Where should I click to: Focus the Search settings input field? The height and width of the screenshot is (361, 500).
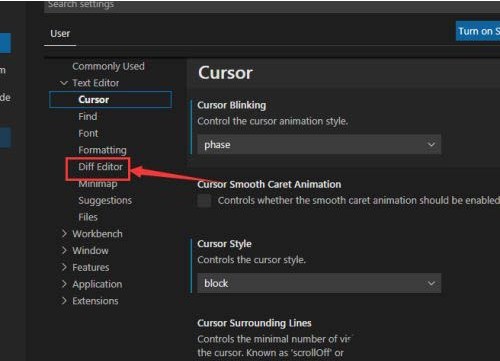272,6
